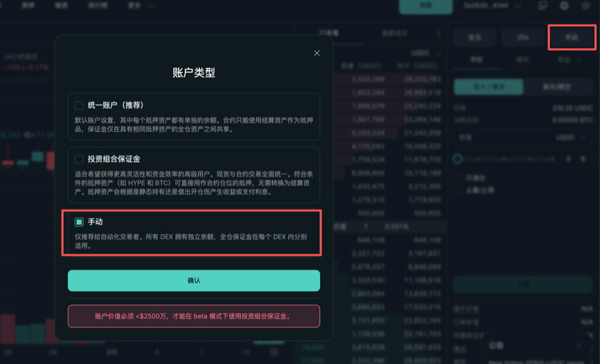Image resolution: width=600 pixels, height=364 pixels.
Task: Click the amount input field
Action: [x=523, y=137]
